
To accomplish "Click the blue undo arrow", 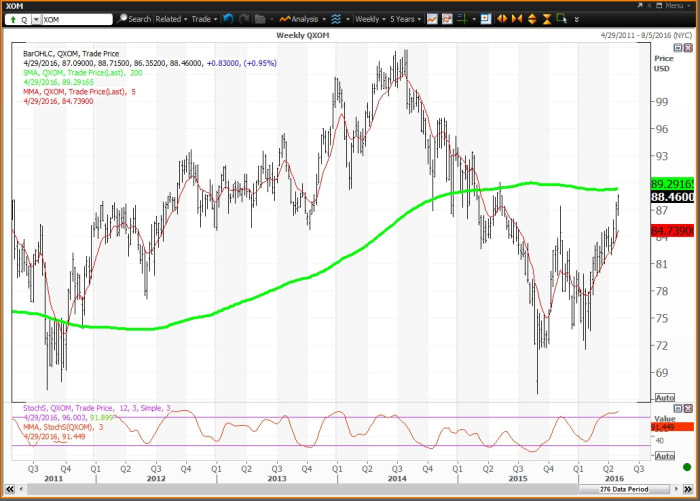I will tap(228, 19).
